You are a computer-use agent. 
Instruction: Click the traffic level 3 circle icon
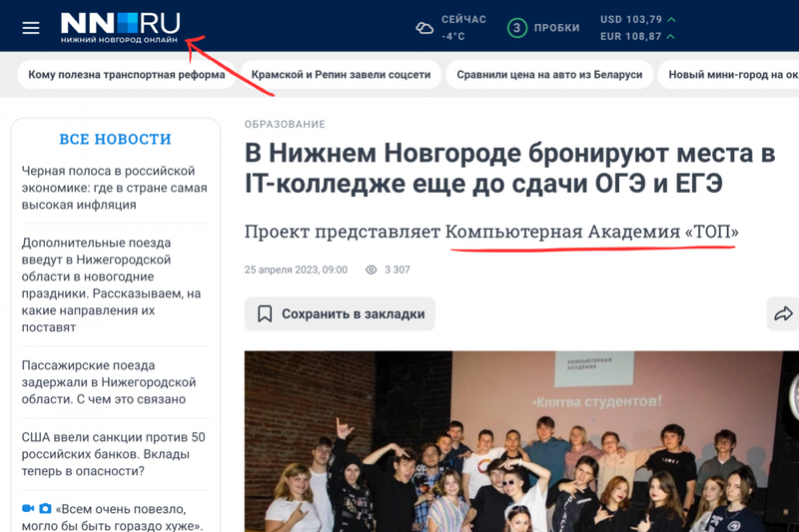pos(516,28)
